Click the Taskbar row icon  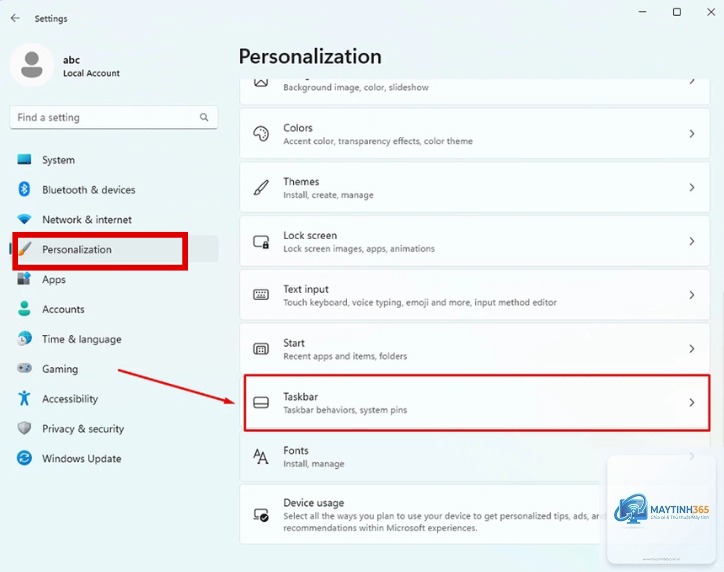[261, 403]
